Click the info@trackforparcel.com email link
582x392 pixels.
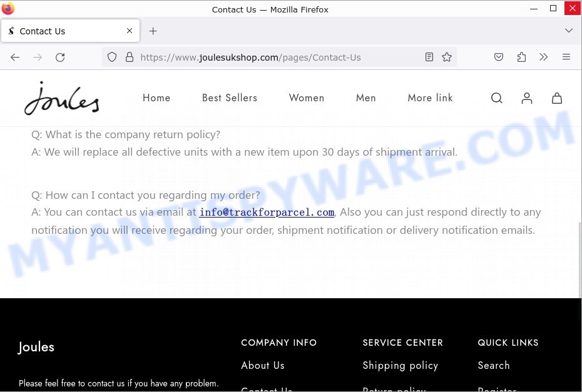tap(267, 213)
